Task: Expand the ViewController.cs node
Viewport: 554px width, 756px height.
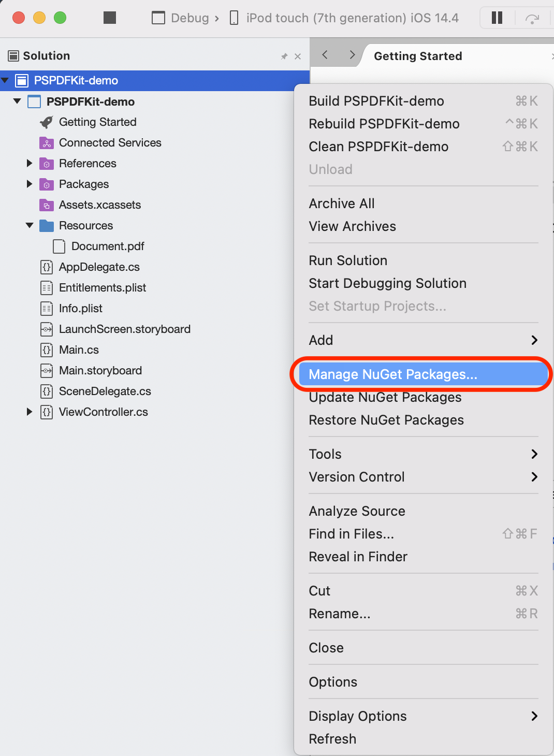Action: pos(30,412)
